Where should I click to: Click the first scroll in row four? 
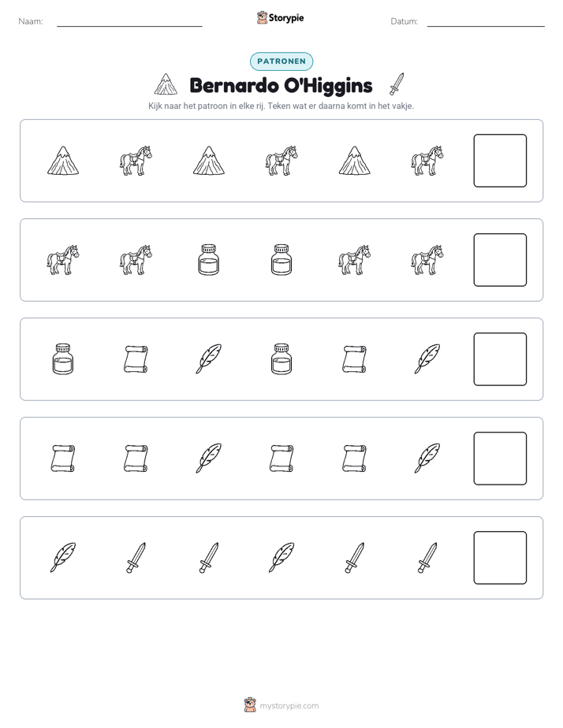pyautogui.click(x=63, y=459)
